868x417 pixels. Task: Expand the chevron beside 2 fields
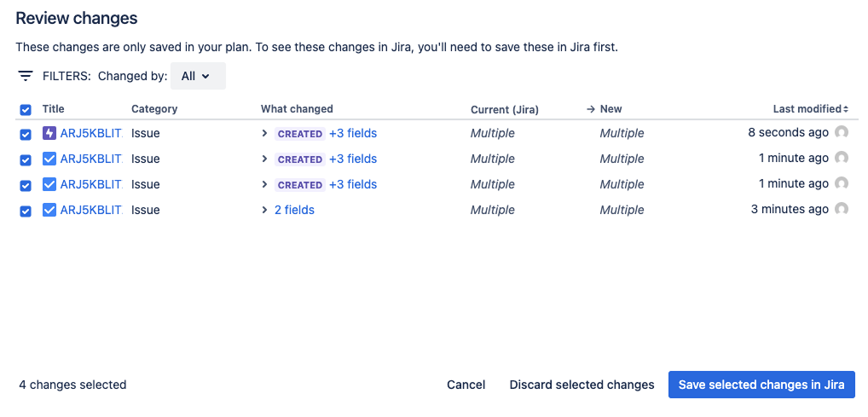click(265, 210)
